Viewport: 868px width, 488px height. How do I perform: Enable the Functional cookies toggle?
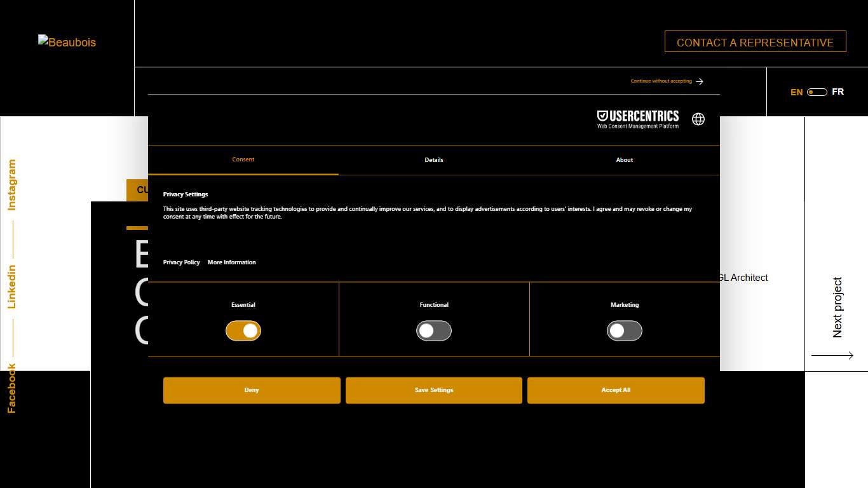click(434, 331)
